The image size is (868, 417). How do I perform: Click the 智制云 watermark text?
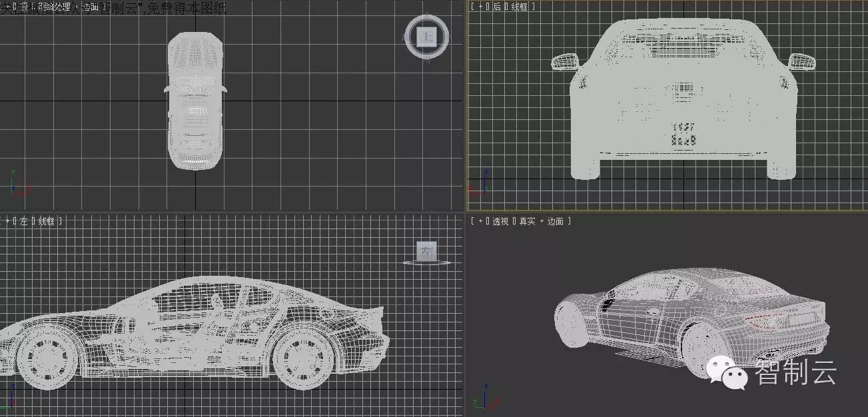coord(795,372)
